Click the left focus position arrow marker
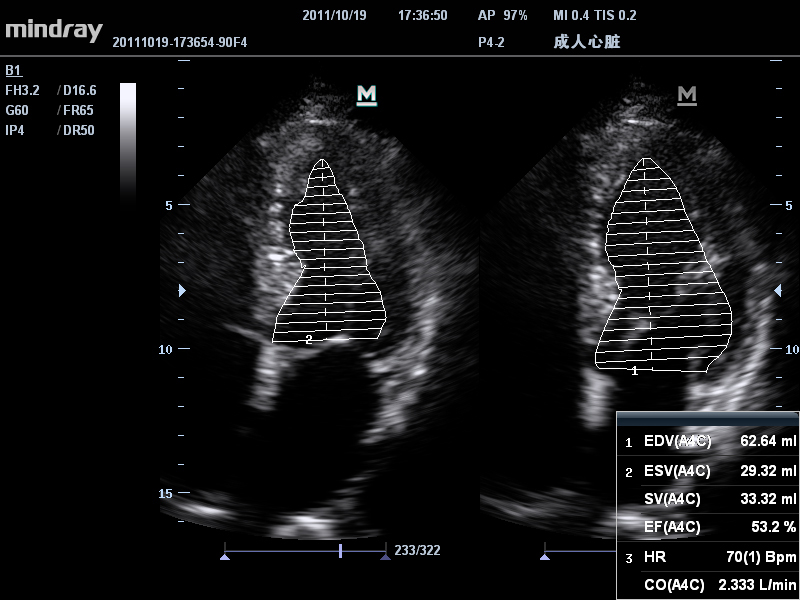Image resolution: width=800 pixels, height=600 pixels. (182, 290)
